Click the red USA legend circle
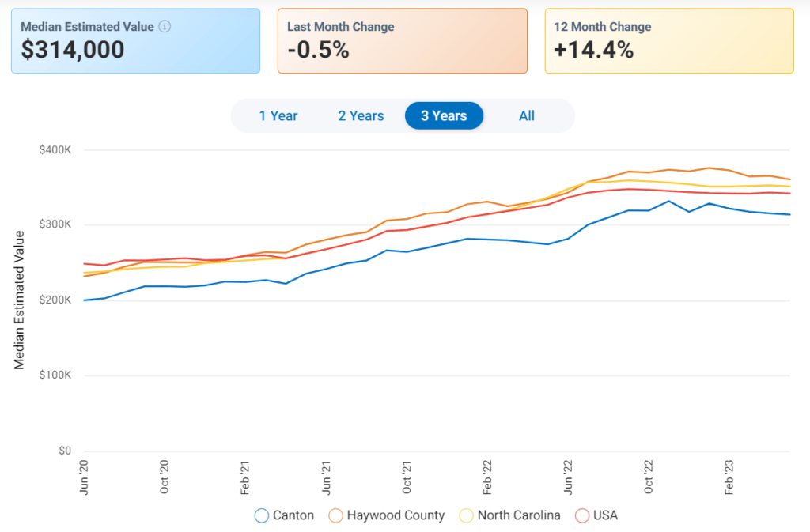810x532 pixels. [583, 515]
